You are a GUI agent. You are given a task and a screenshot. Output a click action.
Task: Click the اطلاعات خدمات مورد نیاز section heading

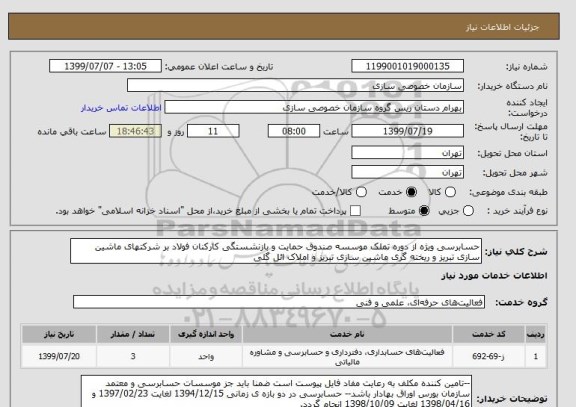click(x=494, y=276)
